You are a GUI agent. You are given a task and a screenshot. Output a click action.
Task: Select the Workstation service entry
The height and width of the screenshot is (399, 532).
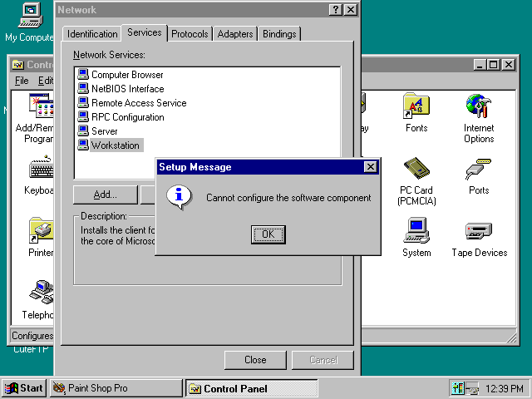point(116,145)
